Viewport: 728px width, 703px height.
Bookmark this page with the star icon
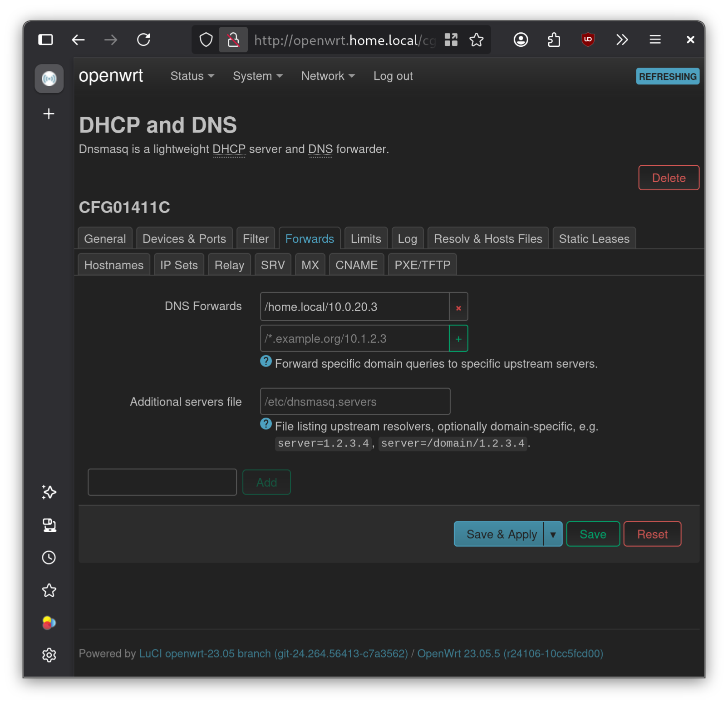tap(476, 40)
